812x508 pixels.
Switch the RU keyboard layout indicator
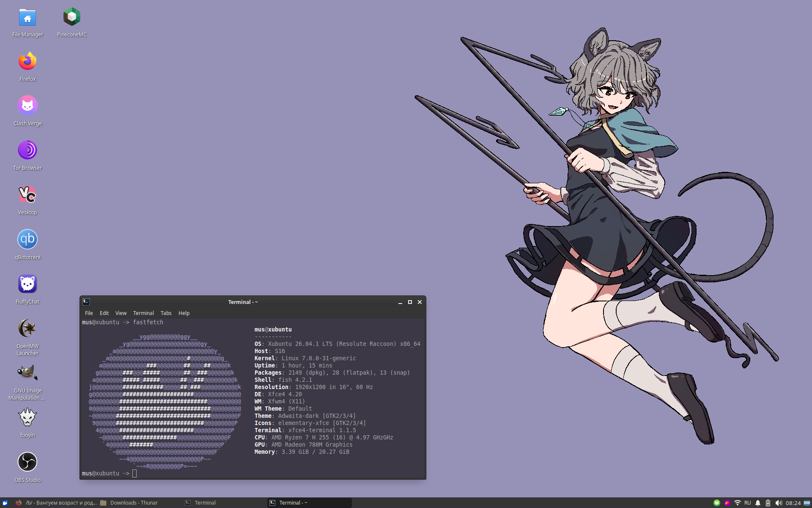(x=748, y=503)
